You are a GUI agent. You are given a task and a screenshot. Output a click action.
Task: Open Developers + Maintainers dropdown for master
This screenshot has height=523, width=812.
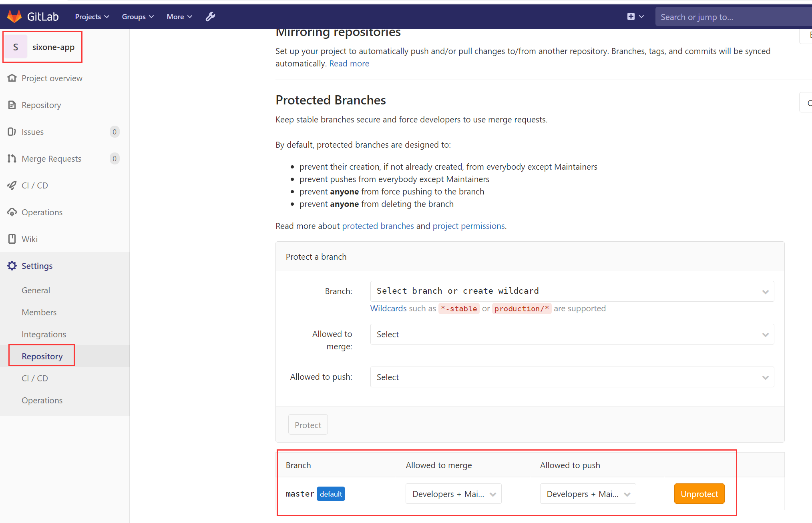click(x=453, y=493)
